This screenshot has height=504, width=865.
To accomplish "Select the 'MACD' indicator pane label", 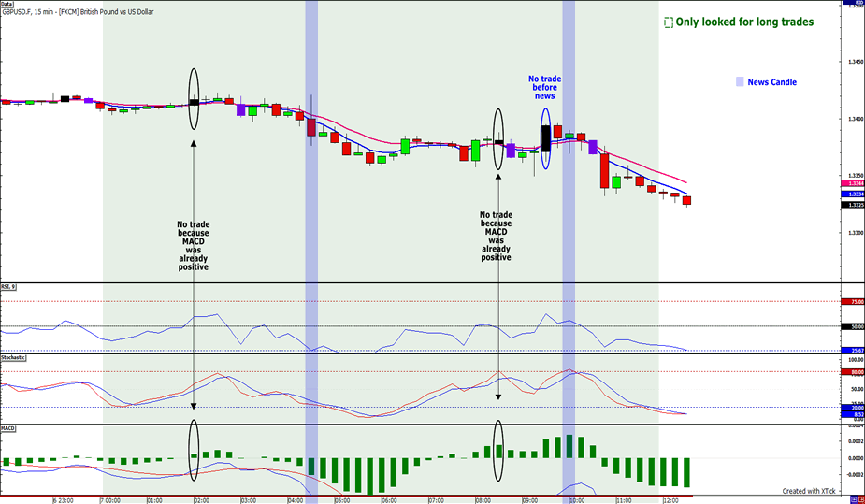I will (x=7, y=428).
